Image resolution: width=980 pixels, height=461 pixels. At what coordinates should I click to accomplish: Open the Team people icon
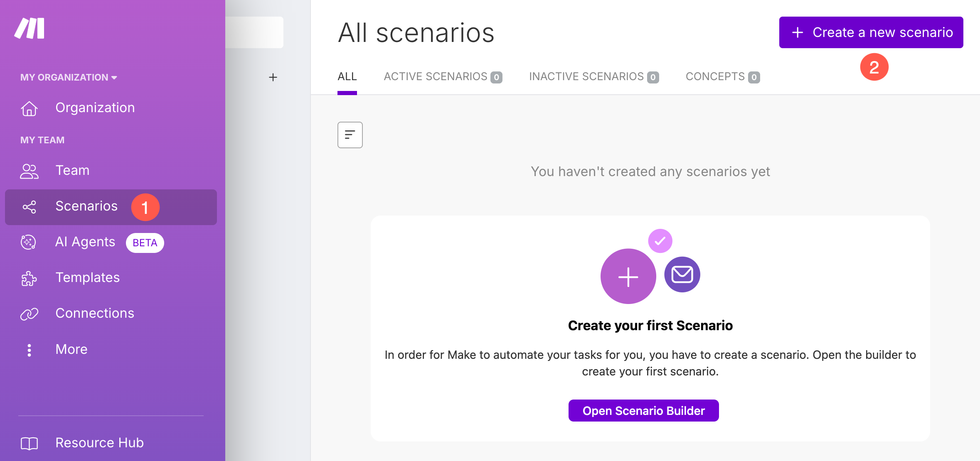coord(29,171)
